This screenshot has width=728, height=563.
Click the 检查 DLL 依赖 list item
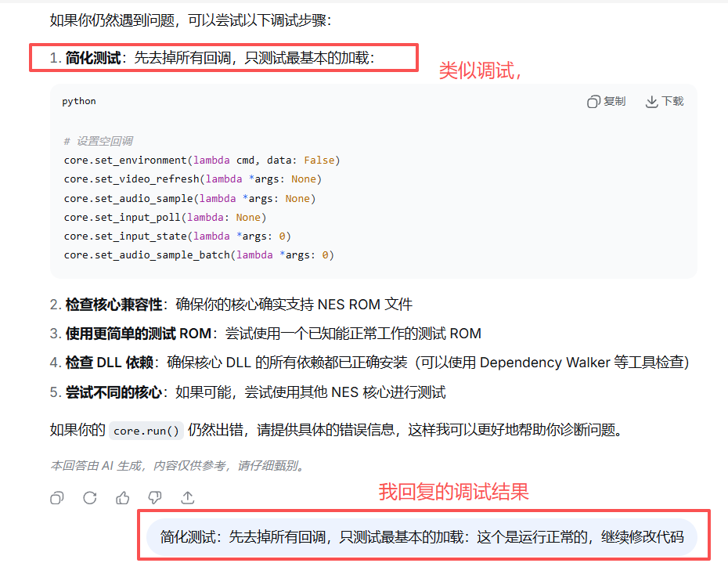pyautogui.click(x=110, y=363)
